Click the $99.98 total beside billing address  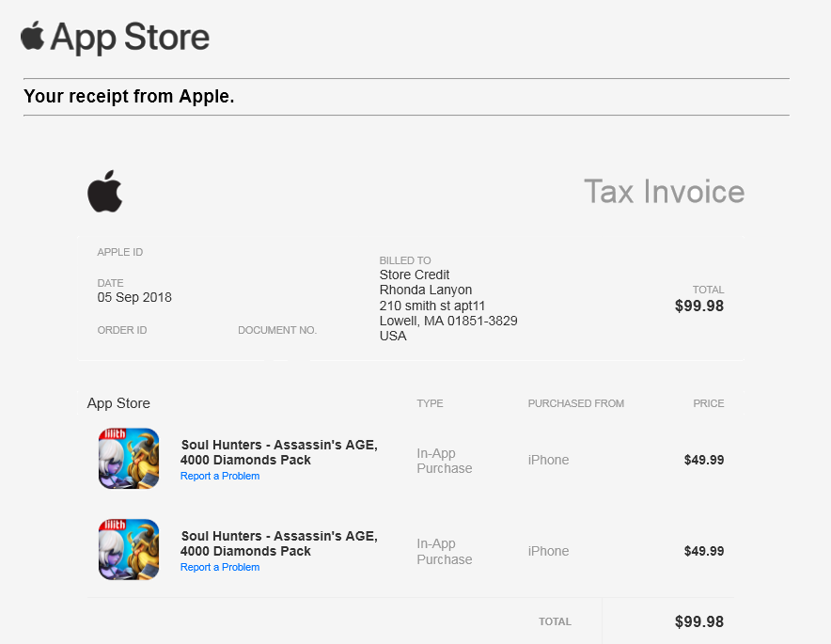pos(699,306)
